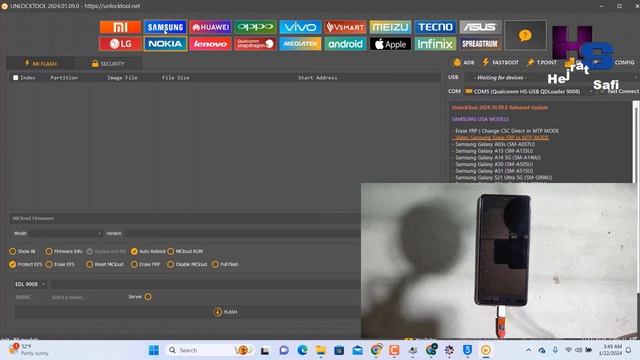Image resolution: width=640 pixels, height=360 pixels.
Task: Open the Windows Start menu
Action: (x=153, y=350)
